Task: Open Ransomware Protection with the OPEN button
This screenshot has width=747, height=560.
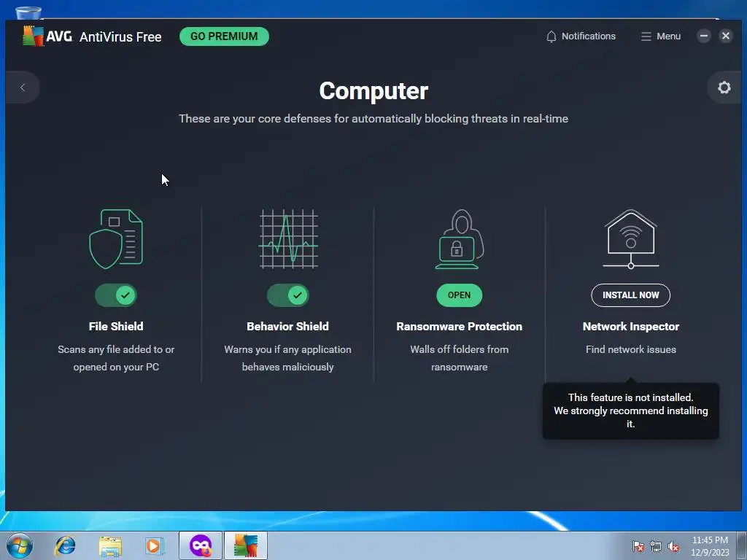Action: tap(460, 295)
